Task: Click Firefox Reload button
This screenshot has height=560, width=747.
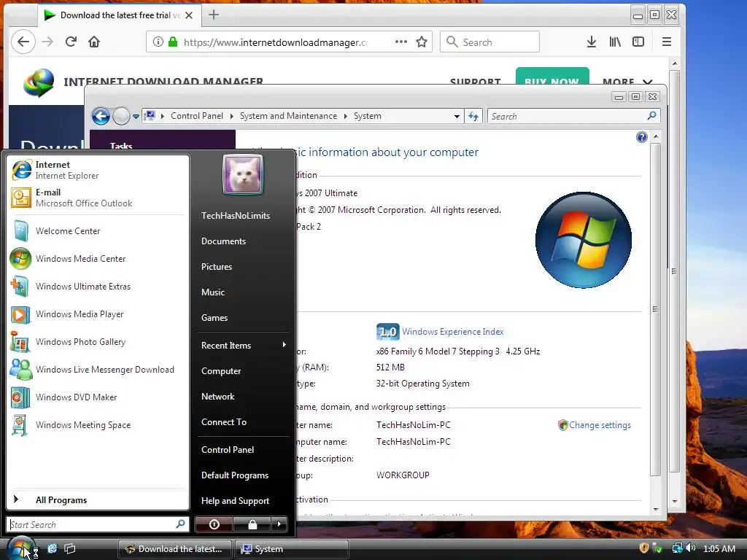Action: (71, 42)
